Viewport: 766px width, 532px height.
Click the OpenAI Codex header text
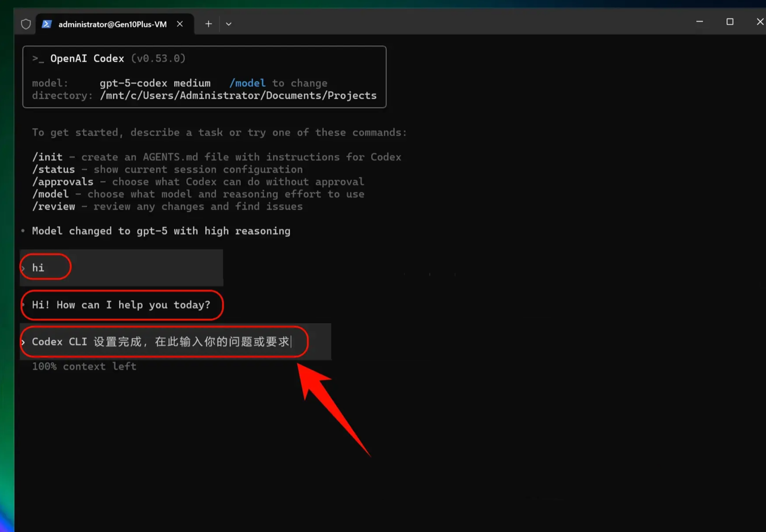tap(87, 58)
